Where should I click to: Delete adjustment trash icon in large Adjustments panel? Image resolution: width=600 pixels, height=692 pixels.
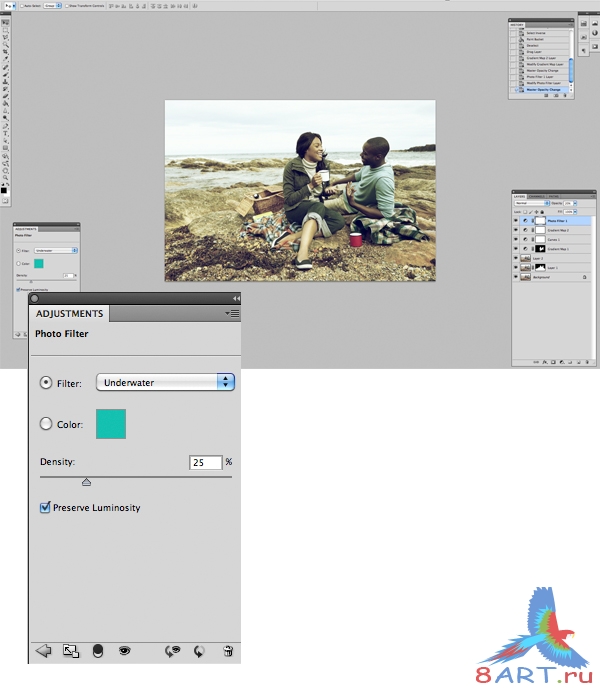228,651
